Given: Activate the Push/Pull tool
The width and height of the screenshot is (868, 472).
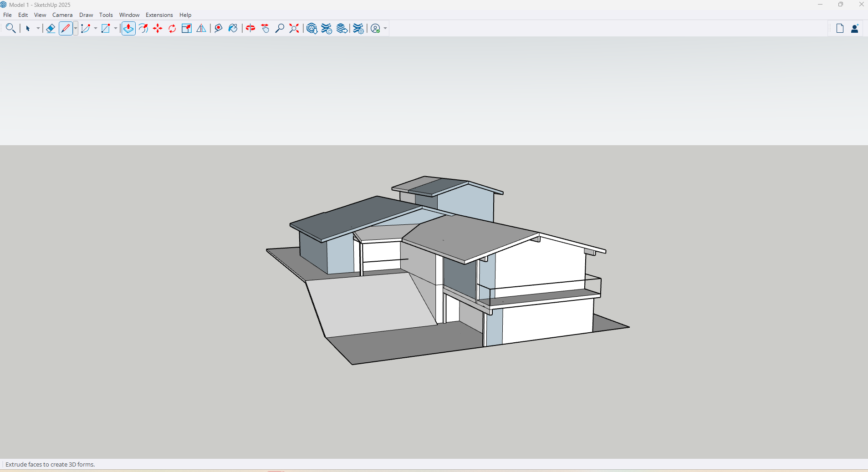Looking at the screenshot, I should click(128, 29).
